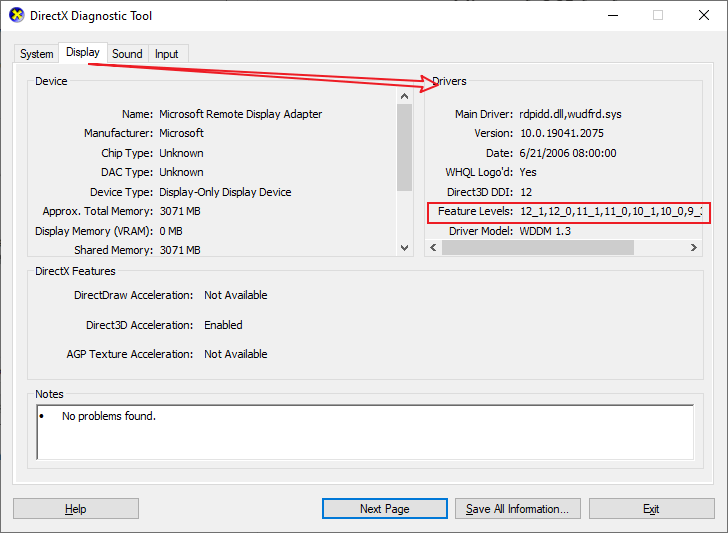Click Drivers panel scroll right arrow
This screenshot has height=533, width=728.
click(694, 247)
